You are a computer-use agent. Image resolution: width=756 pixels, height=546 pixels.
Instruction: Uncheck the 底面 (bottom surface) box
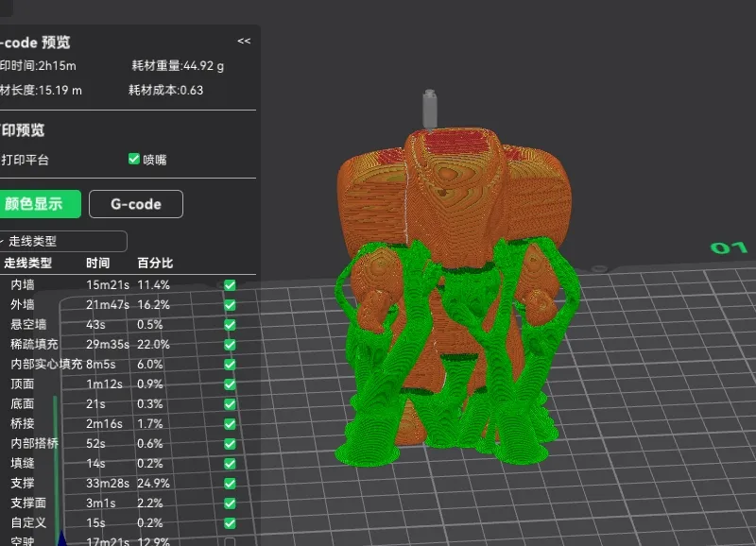coord(230,403)
